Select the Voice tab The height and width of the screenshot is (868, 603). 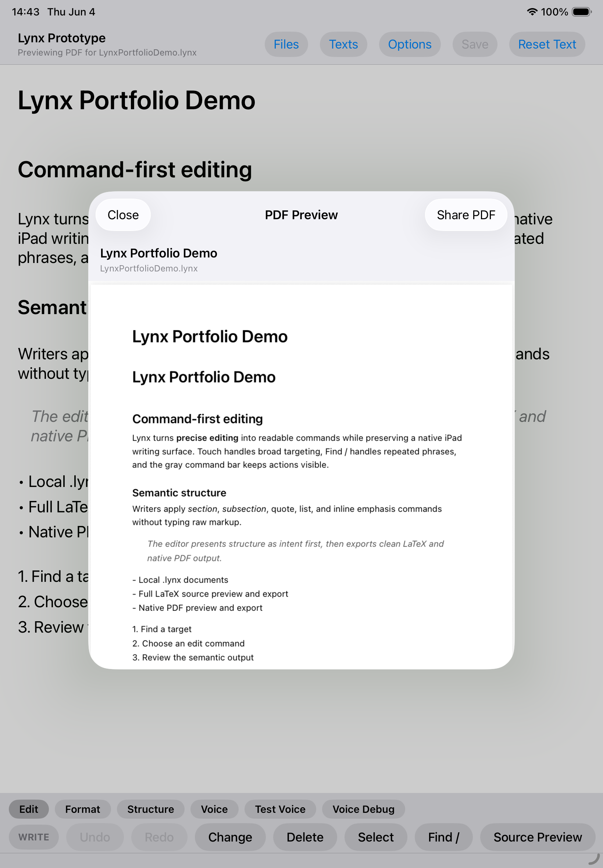click(214, 809)
